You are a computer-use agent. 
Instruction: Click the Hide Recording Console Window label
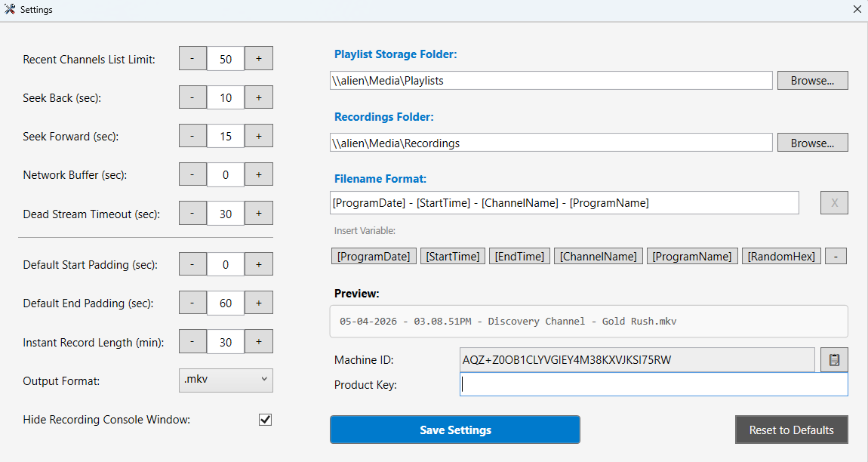tap(106, 420)
